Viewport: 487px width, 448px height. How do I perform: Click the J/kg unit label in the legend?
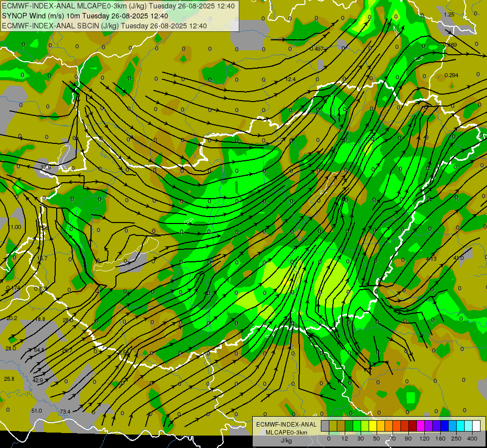[x=287, y=441]
